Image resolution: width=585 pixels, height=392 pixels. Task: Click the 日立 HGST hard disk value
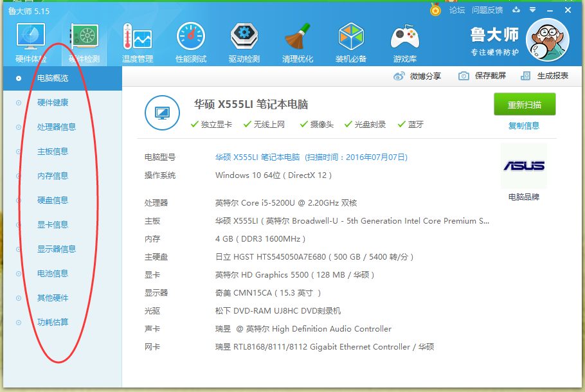click(314, 256)
